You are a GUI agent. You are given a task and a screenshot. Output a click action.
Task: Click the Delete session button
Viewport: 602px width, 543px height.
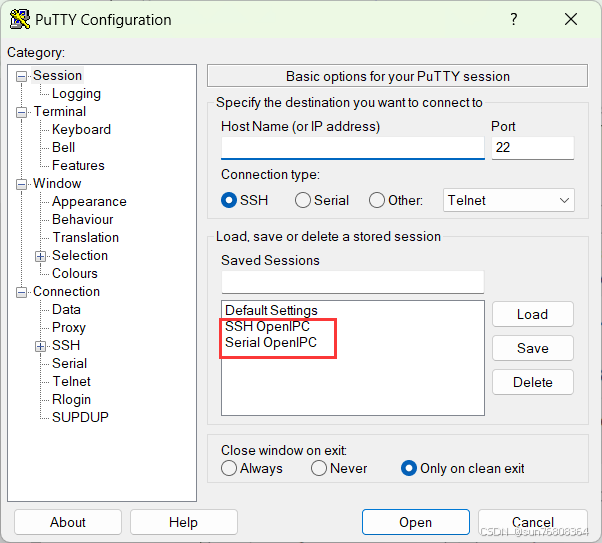(533, 382)
